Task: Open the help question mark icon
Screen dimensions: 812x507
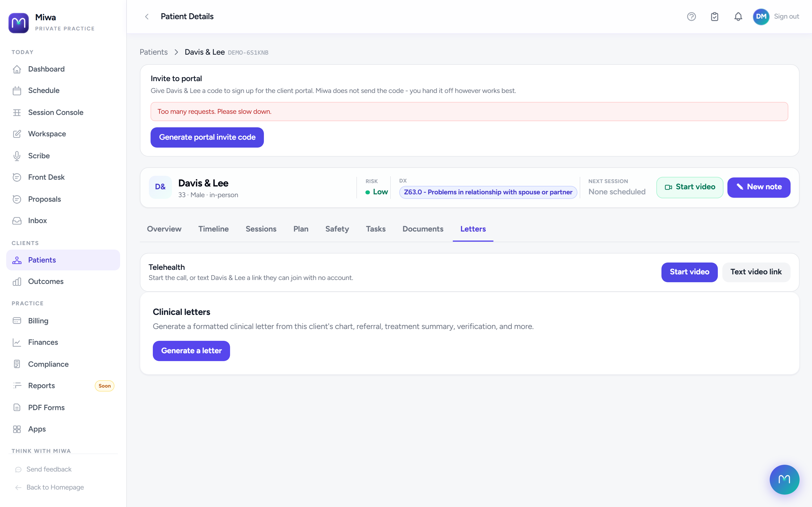Action: (x=691, y=16)
